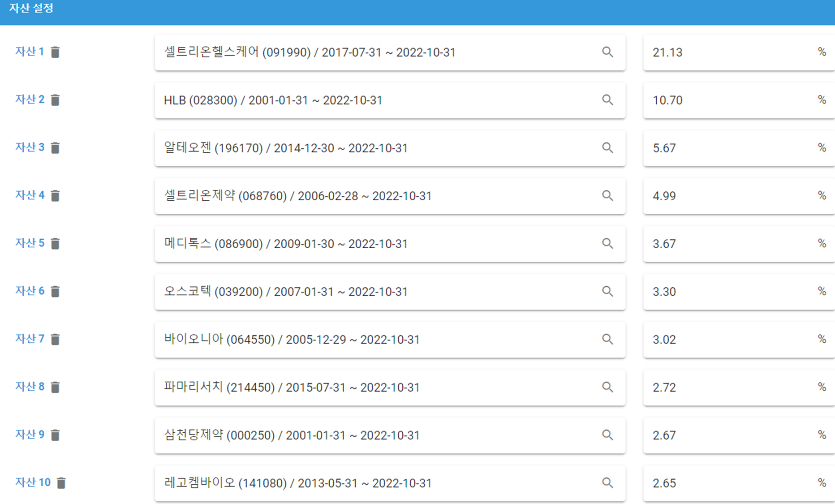Focus the 메디톡스 (086900) asset input
Viewport: 835px width, 504px height.
tap(390, 244)
